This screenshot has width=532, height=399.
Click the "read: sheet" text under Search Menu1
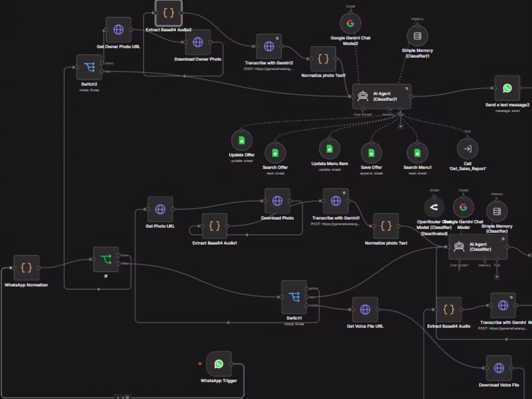(417, 173)
